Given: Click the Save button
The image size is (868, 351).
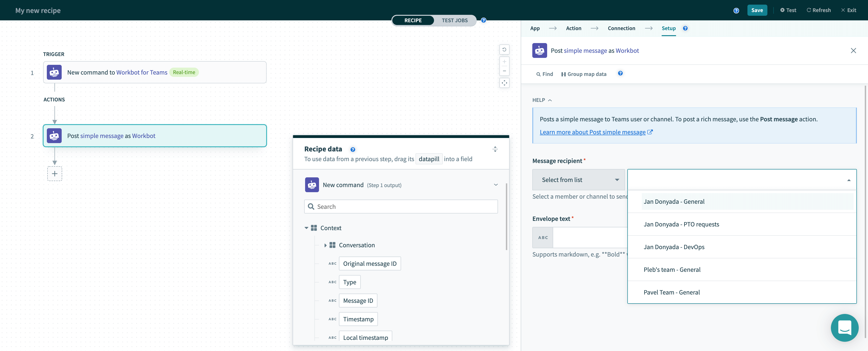Looking at the screenshot, I should click(x=757, y=10).
